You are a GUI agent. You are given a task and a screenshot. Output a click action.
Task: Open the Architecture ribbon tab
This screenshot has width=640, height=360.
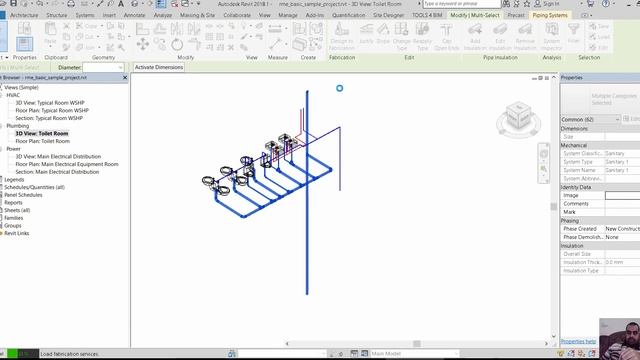pyautogui.click(x=24, y=15)
